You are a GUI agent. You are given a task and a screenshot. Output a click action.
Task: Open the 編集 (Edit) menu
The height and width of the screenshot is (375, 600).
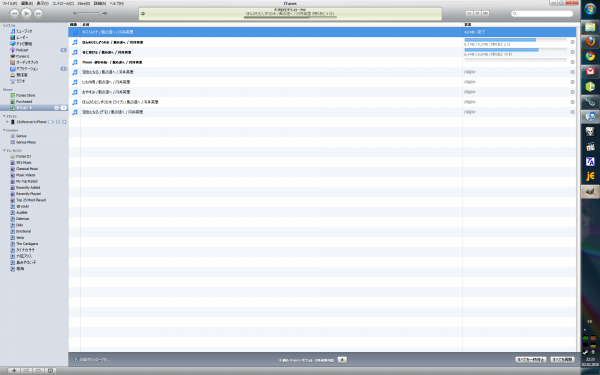(26, 3)
